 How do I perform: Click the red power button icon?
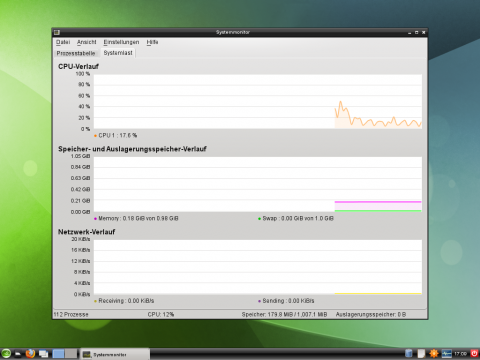click(474, 353)
